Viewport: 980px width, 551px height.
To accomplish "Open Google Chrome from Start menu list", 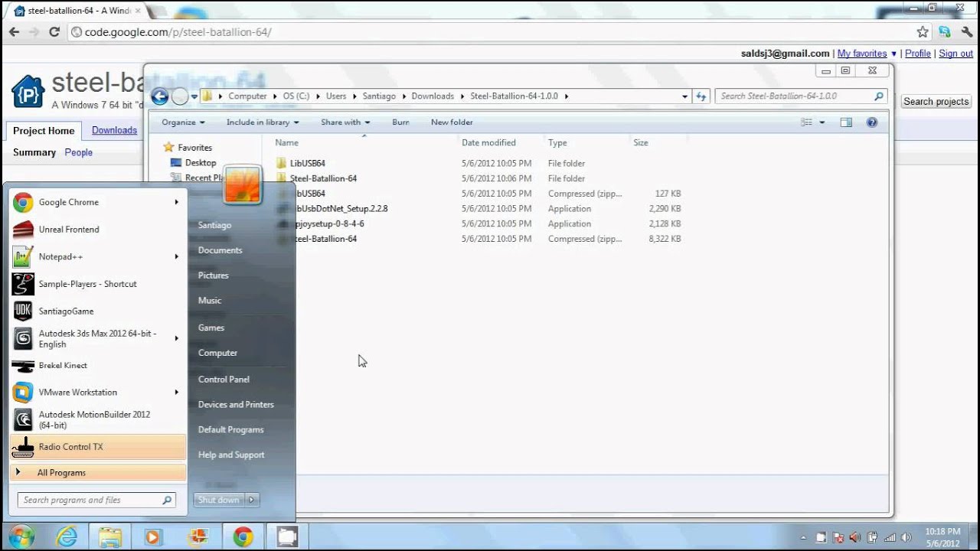I will (x=97, y=202).
